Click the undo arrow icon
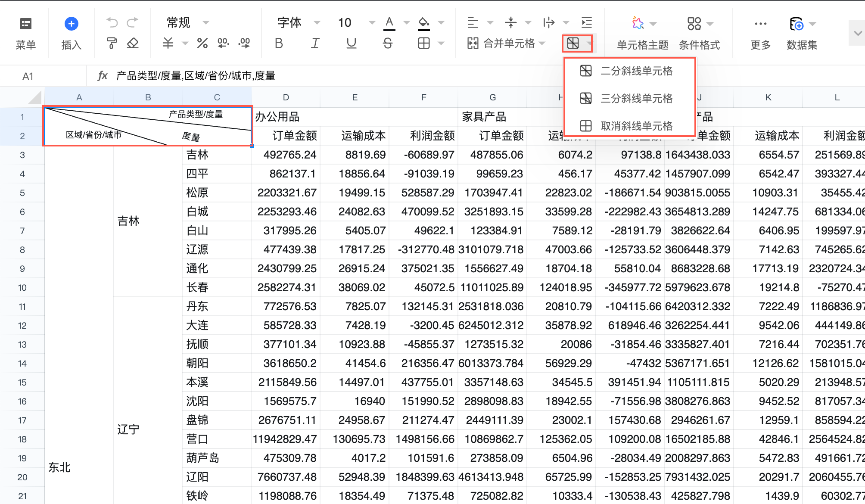This screenshot has height=504, width=865. pyautogui.click(x=112, y=22)
